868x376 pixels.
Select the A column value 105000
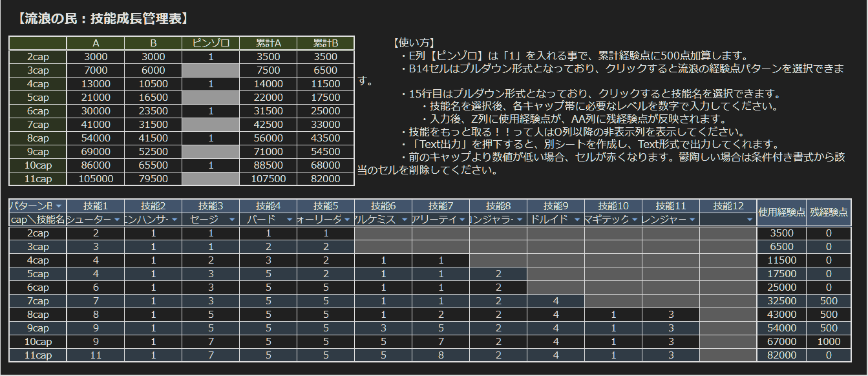coord(96,179)
